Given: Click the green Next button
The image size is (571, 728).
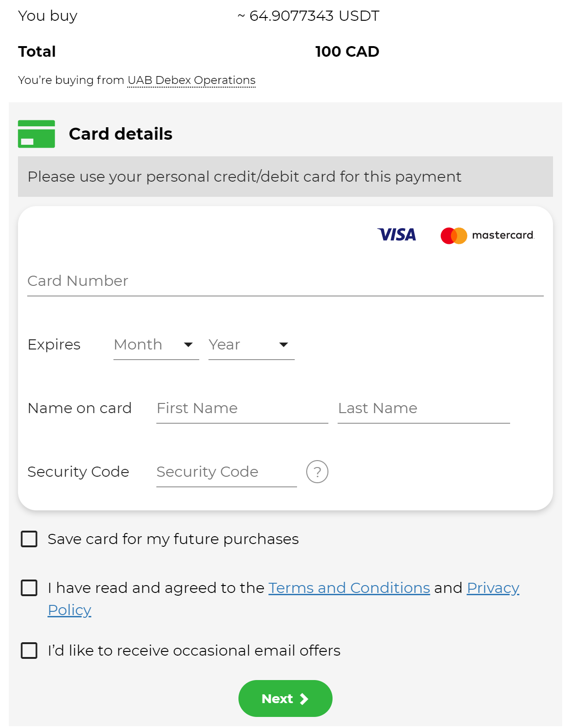Looking at the screenshot, I should 285,698.
